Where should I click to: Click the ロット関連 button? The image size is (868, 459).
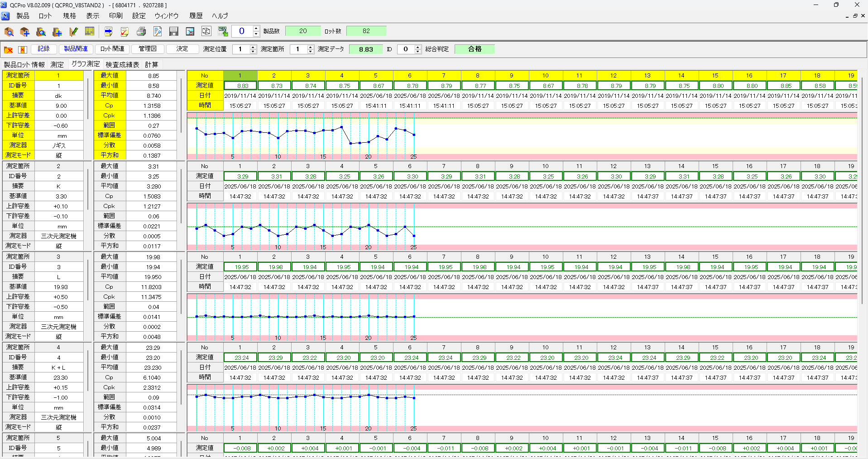112,49
